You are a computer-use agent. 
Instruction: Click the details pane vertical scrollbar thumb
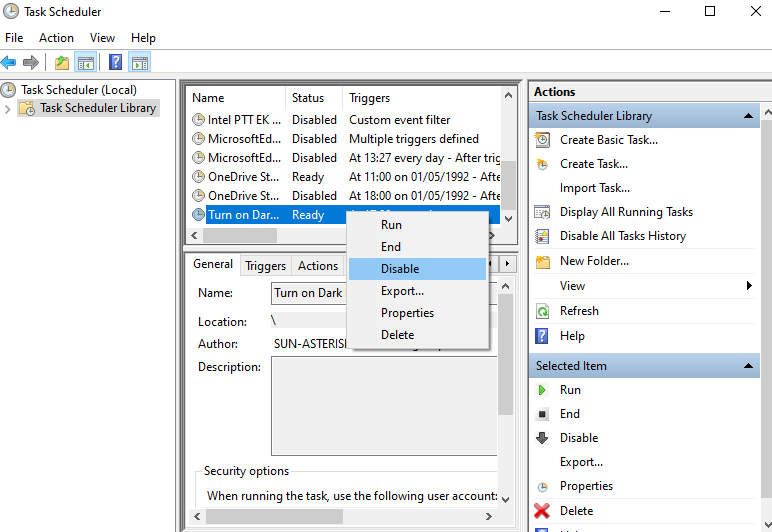[x=505, y=354]
